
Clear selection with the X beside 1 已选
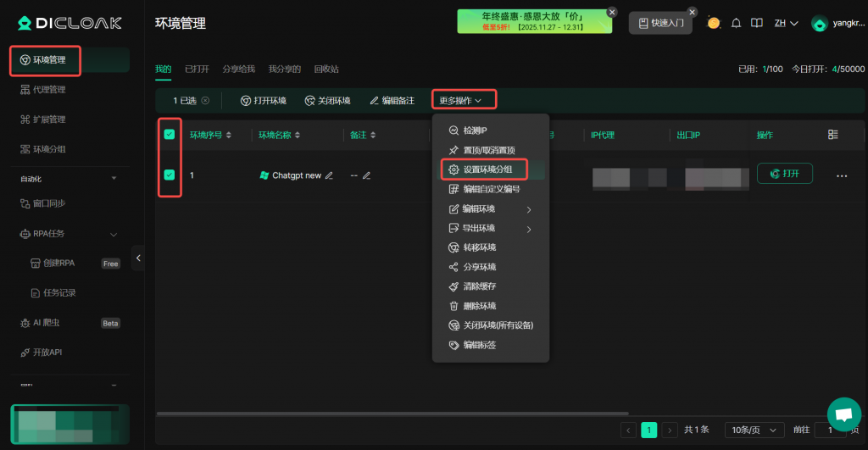point(205,100)
